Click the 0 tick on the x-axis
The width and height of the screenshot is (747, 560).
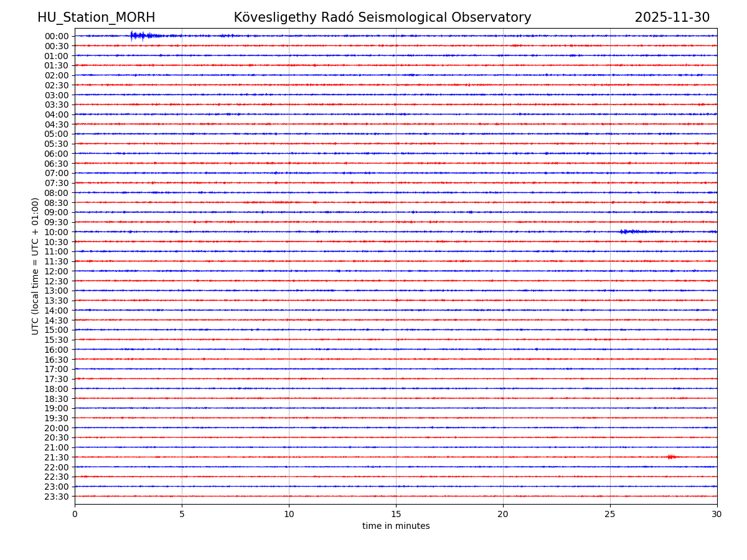tap(75, 515)
